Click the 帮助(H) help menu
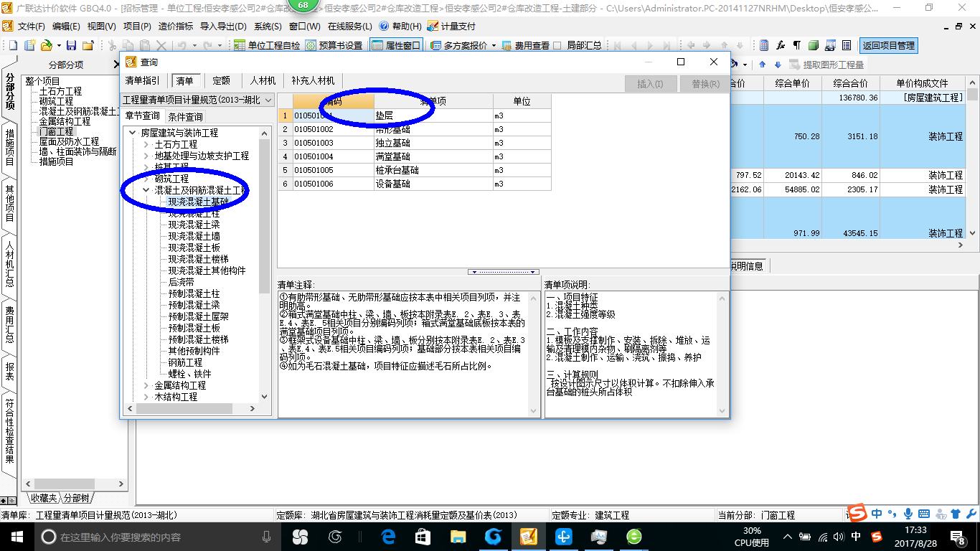 406,26
